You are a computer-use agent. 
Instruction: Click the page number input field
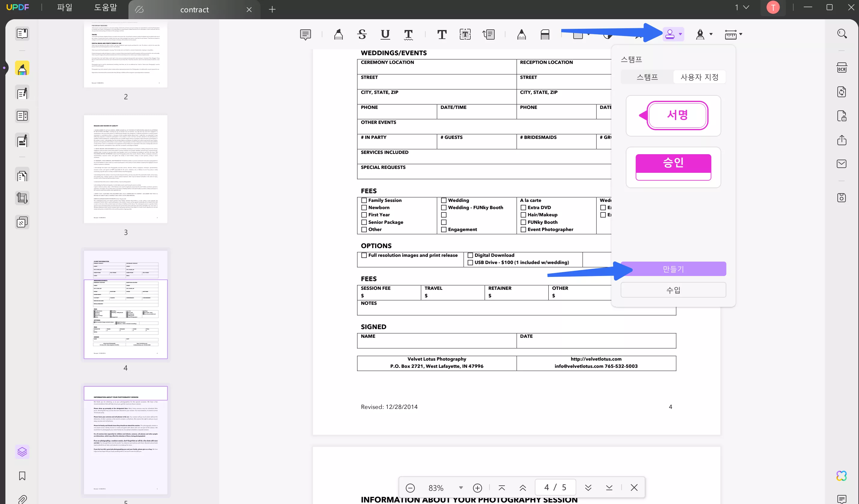coord(555,487)
